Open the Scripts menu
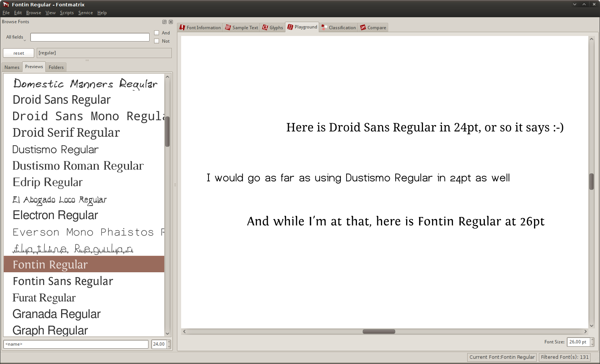Screen dimensions: 600x364 pos(67,13)
